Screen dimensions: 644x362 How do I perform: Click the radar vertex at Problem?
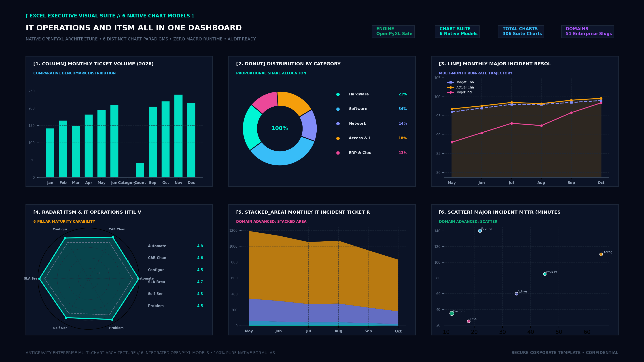tap(112, 320)
